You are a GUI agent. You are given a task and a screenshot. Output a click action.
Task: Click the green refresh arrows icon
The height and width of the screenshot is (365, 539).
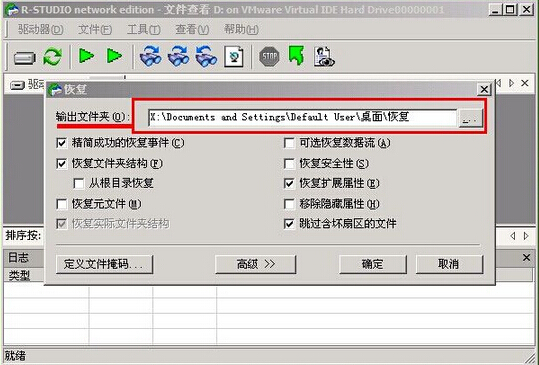pos(53,57)
